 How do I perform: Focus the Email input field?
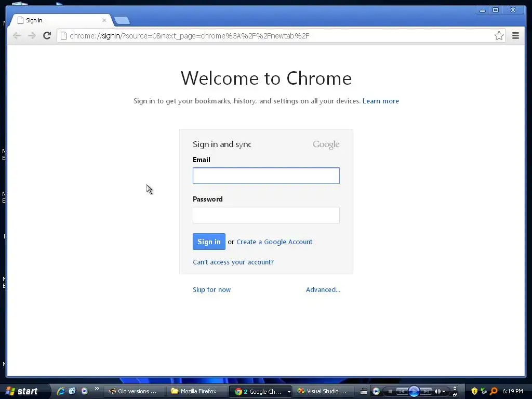point(266,176)
